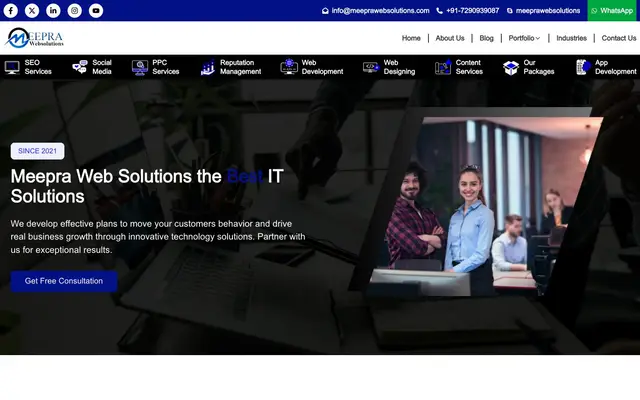Click the +91-7290939087 phone number
This screenshot has height=400, width=640.
coord(473,11)
